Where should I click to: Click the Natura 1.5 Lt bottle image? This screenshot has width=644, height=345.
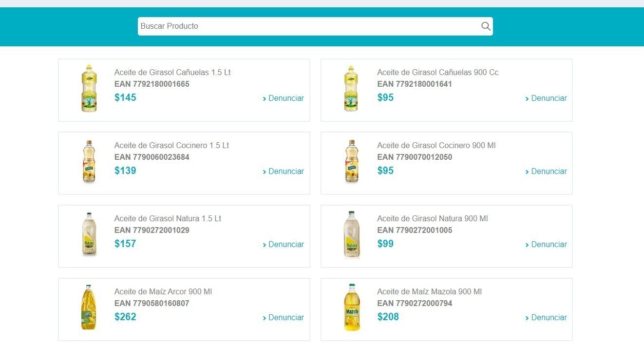[89, 234]
